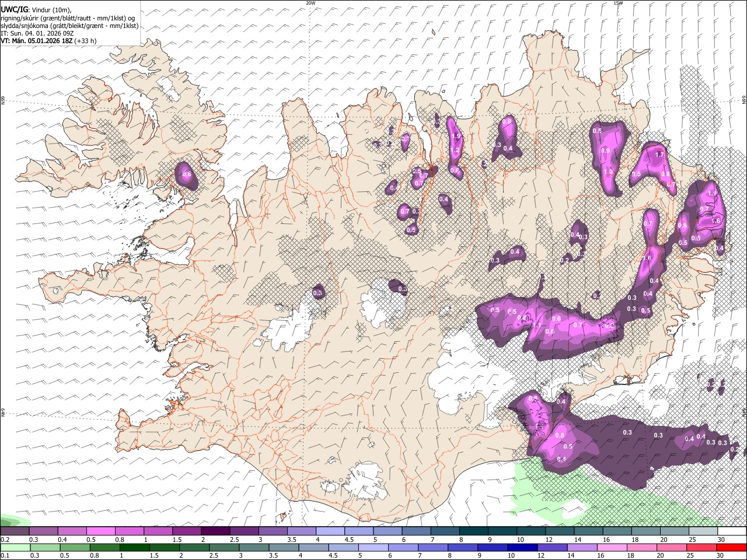Click the white 30 swatch ending the snow scale

click(732, 531)
